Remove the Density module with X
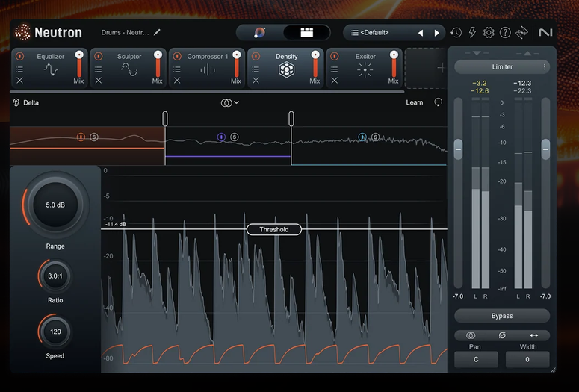The width and height of the screenshot is (579, 392). pyautogui.click(x=256, y=81)
